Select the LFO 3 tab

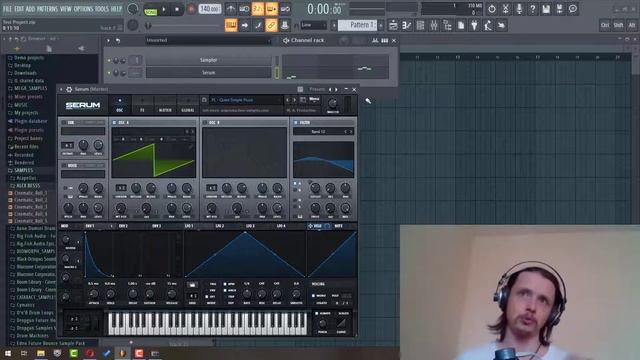pos(250,226)
